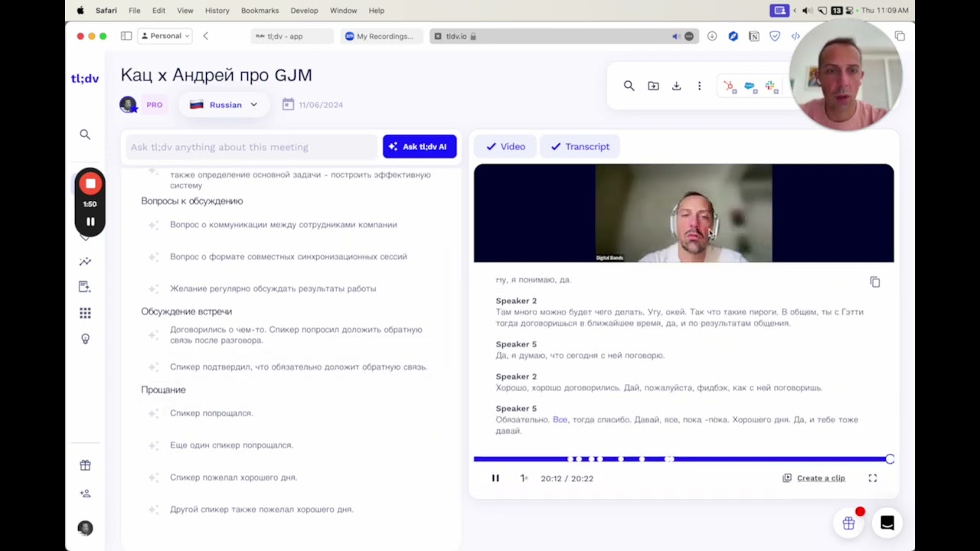Switch to the tl;dv - app tab
980x551 pixels.
pyautogui.click(x=292, y=36)
